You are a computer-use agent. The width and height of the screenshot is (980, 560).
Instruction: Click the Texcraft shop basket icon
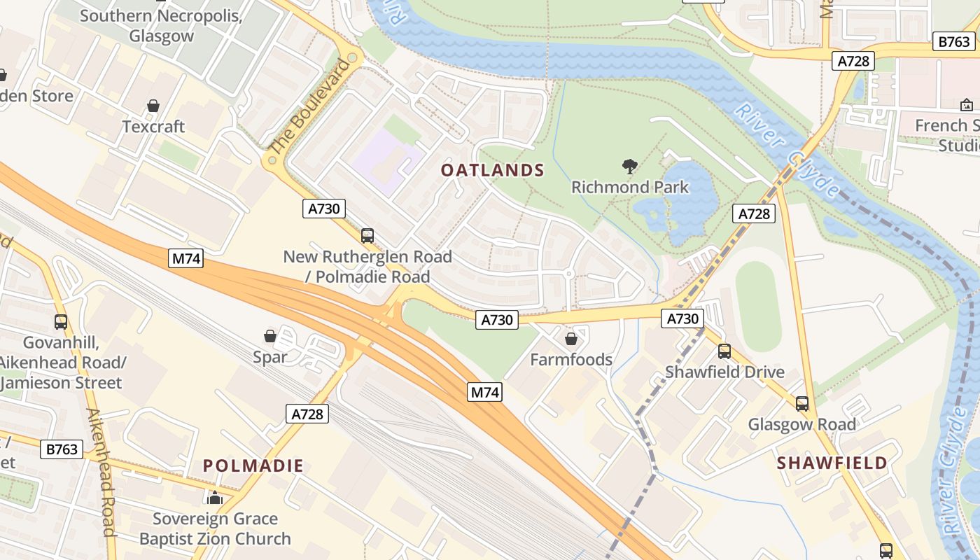click(x=153, y=106)
